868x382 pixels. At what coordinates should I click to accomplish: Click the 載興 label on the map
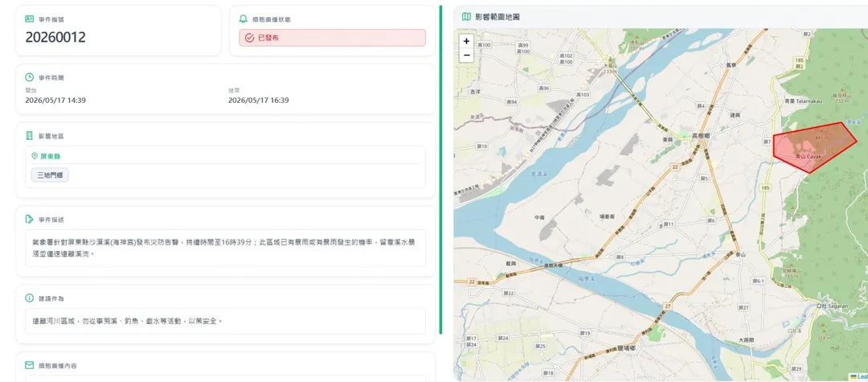click(511, 264)
